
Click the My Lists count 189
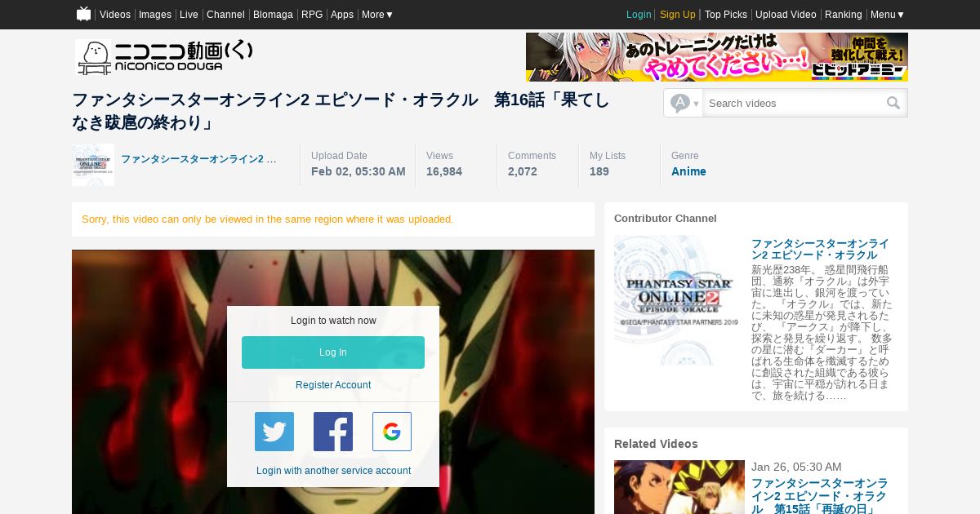tap(599, 171)
